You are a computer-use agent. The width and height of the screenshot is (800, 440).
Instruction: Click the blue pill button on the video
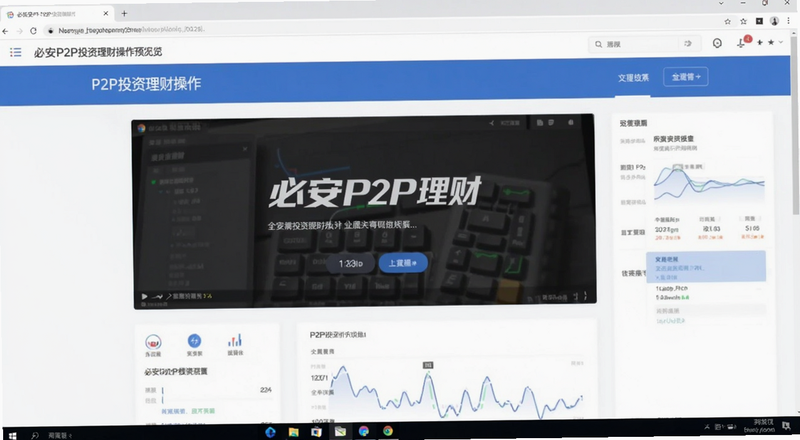pyautogui.click(x=403, y=263)
